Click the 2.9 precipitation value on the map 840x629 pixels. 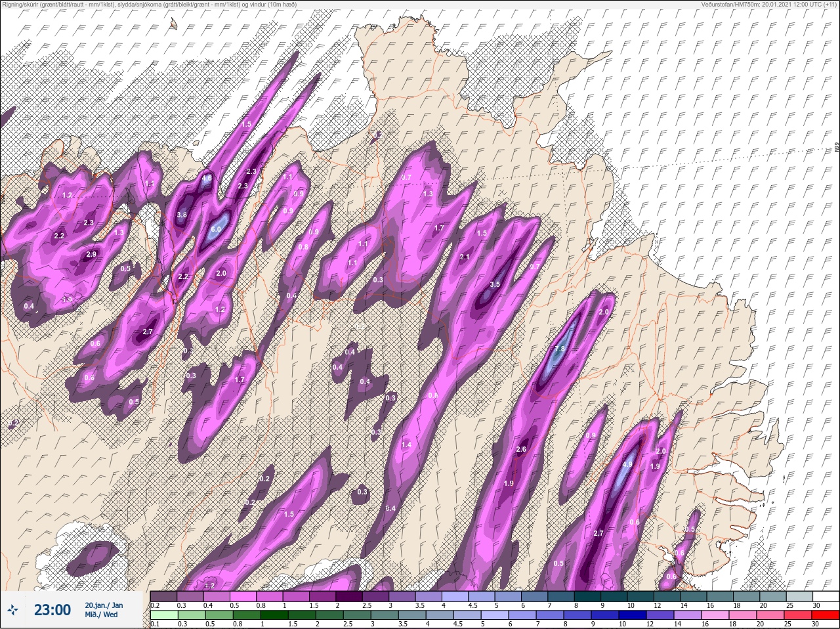tap(91, 254)
